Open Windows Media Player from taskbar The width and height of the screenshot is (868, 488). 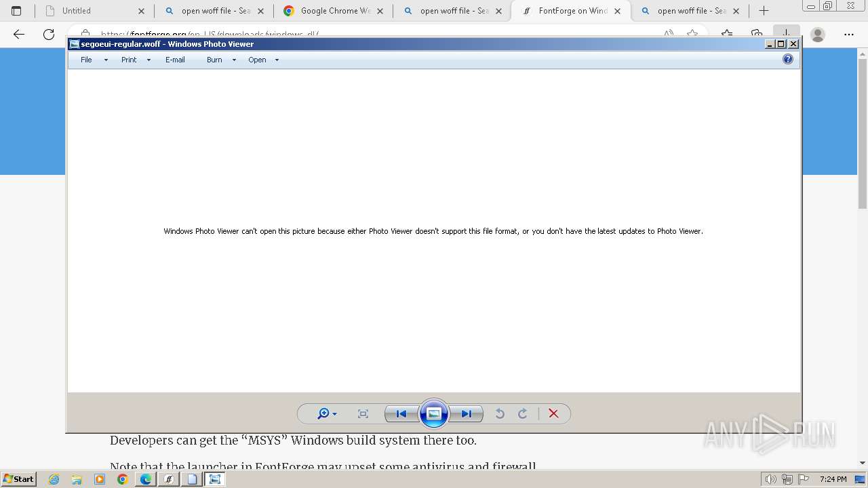100,479
